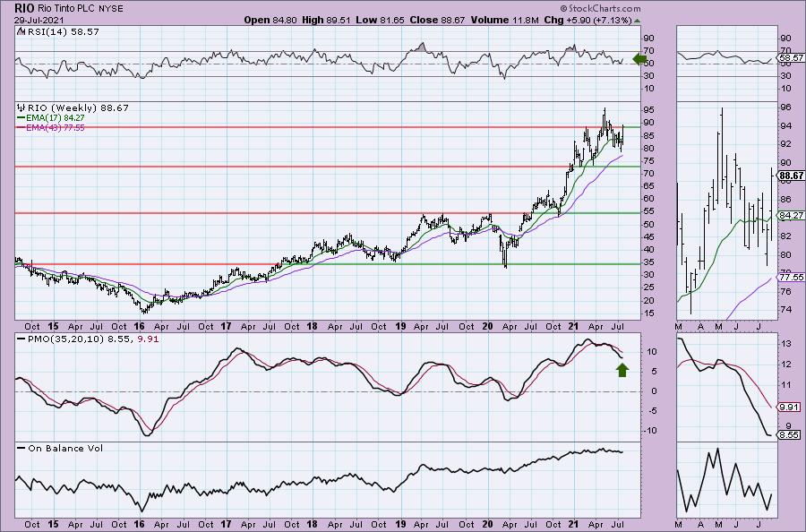Click the magenta EMA(43) legend line marker
The width and height of the screenshot is (806, 532).
(x=21, y=127)
